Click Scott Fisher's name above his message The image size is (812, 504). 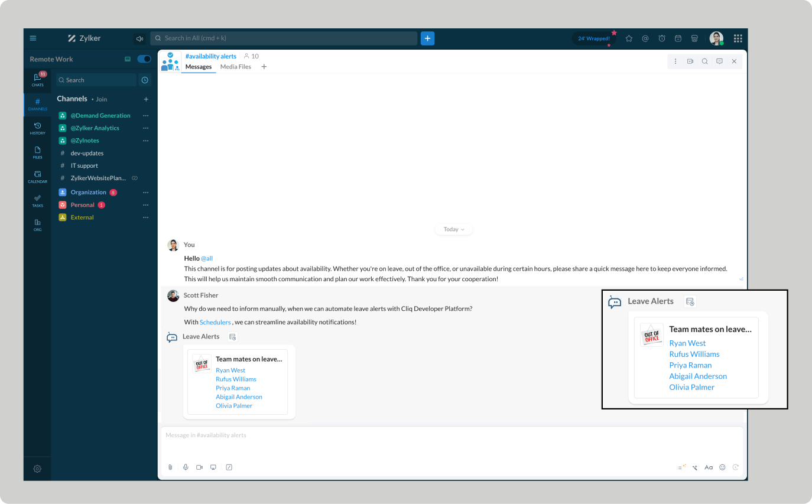point(201,295)
